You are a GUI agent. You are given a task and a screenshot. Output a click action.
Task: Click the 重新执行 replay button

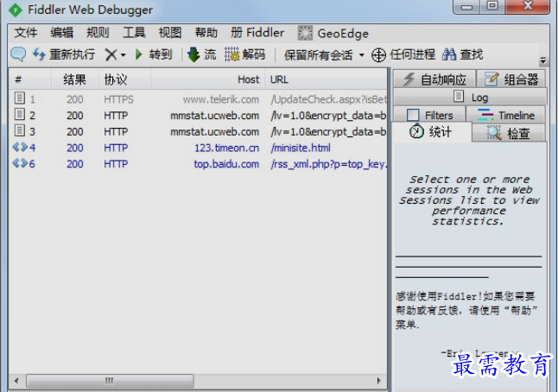point(64,54)
